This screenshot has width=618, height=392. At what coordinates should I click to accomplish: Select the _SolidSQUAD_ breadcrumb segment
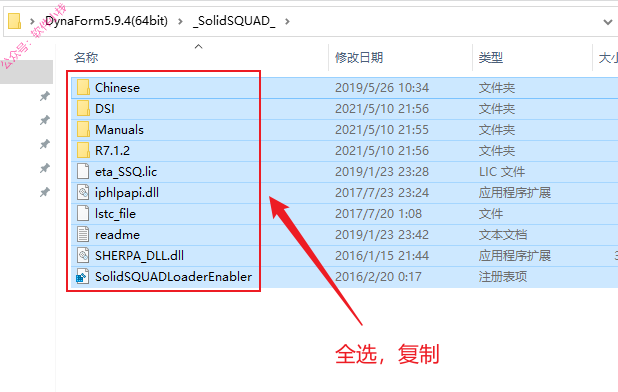coord(234,20)
